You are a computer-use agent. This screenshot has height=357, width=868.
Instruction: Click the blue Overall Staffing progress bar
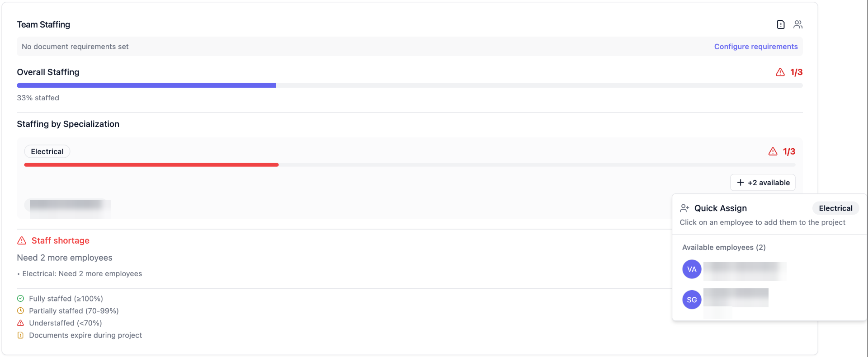click(x=146, y=85)
